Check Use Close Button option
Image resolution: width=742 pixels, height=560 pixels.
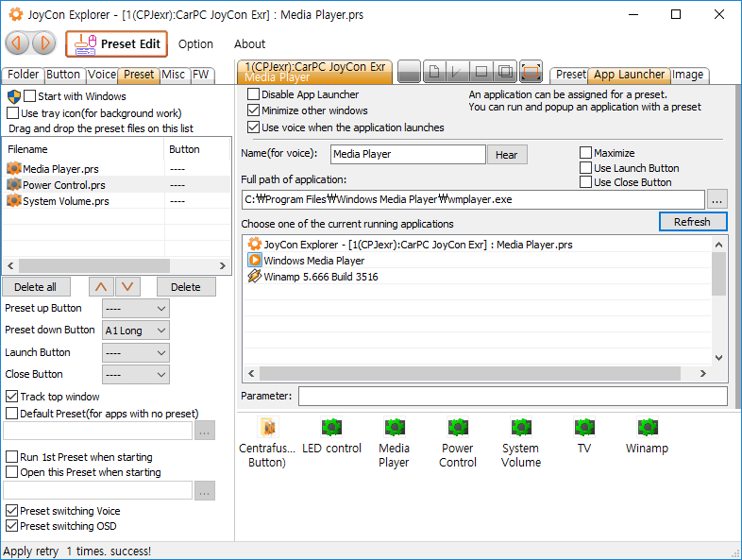[586, 182]
